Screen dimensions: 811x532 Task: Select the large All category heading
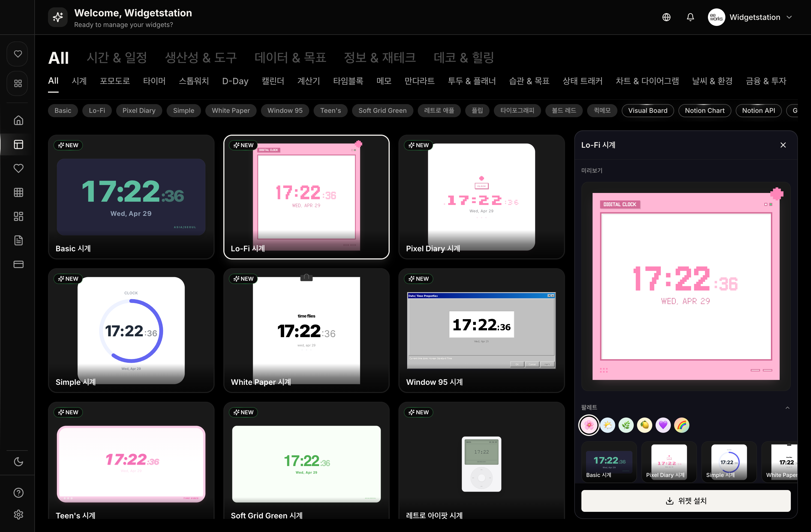59,58
